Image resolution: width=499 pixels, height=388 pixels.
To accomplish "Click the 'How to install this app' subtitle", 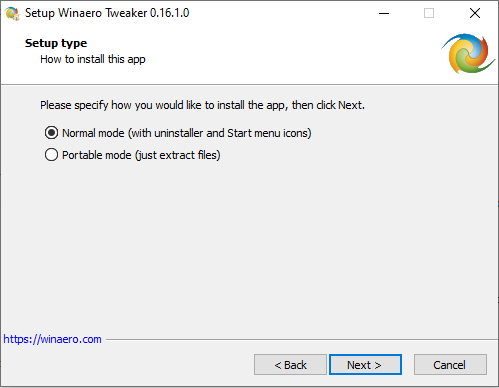I will coord(93,59).
